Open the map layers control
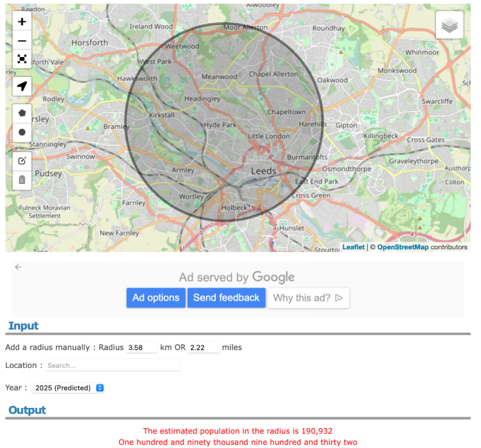 450,25
